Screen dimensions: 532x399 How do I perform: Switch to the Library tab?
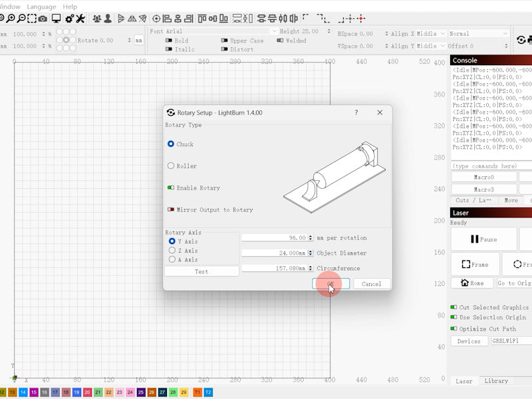[x=496, y=380]
